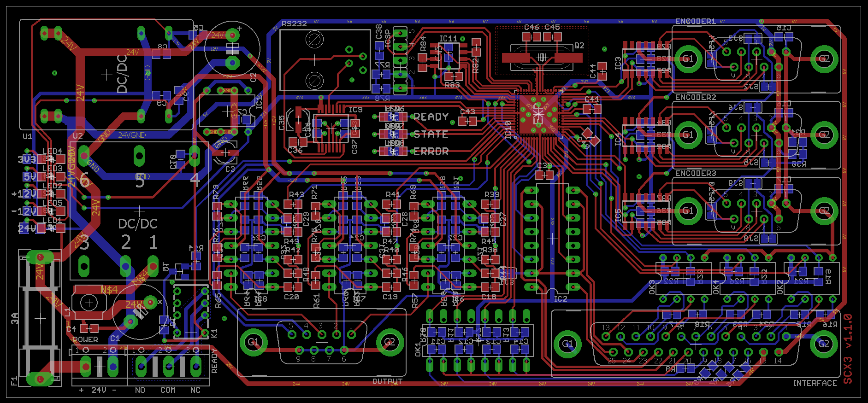
Task: Select the ENCODER2 silkscreen label
Action: pos(696,98)
